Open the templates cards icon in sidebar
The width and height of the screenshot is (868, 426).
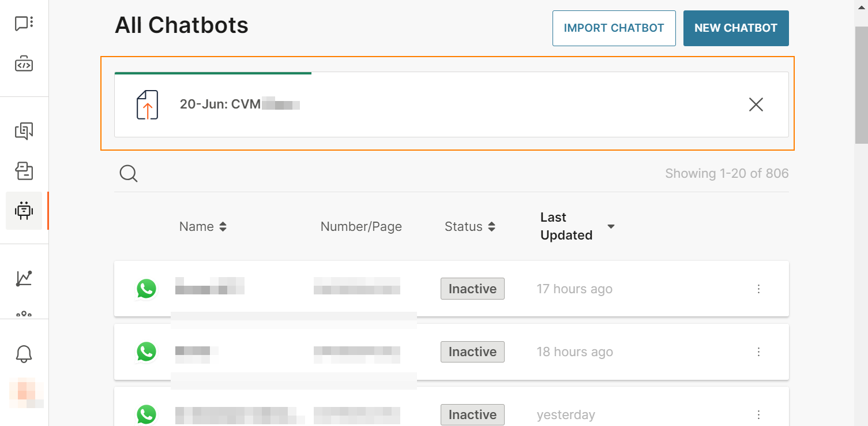pos(24,171)
